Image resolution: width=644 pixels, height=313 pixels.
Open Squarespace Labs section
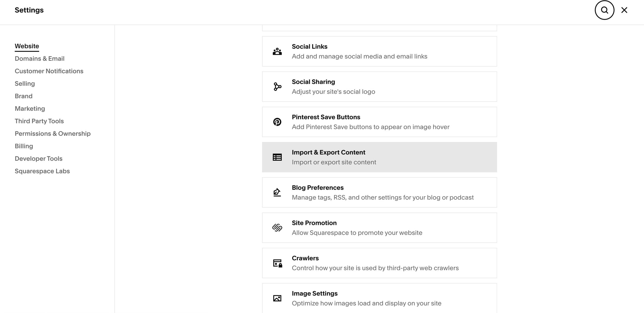click(x=42, y=171)
